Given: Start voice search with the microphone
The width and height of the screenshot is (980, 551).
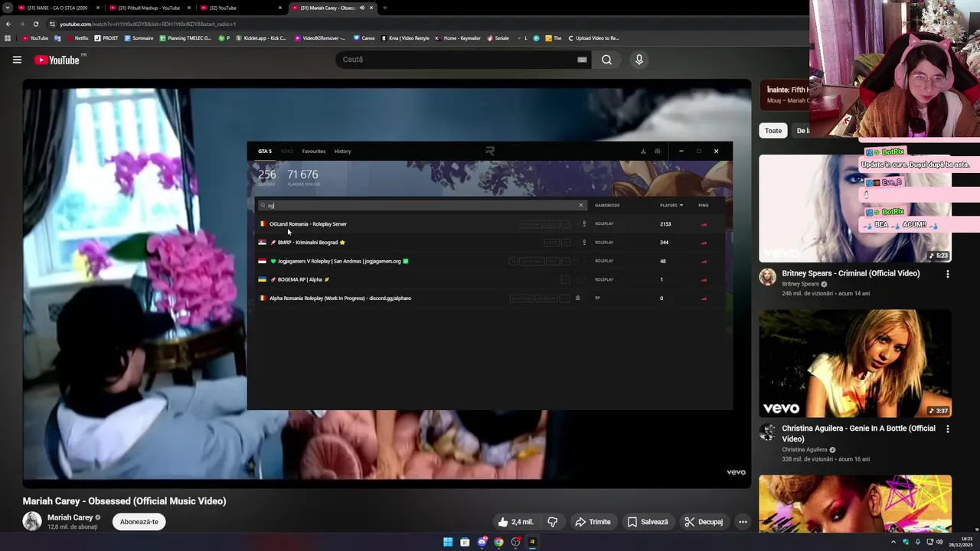Looking at the screenshot, I should pyautogui.click(x=639, y=60).
